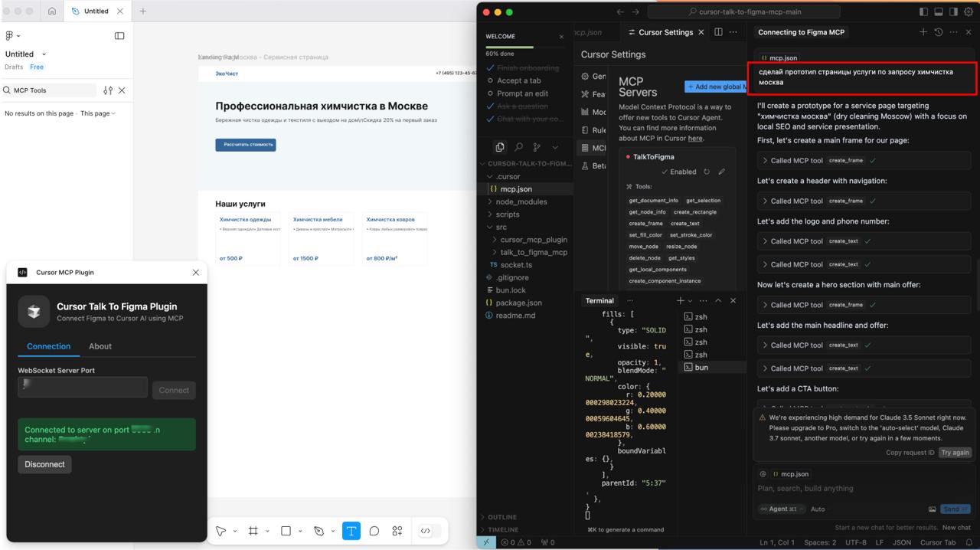The height and width of the screenshot is (550, 980).
Task: Toggle the TalkToFigma Enabled state
Action: pyautogui.click(x=679, y=172)
